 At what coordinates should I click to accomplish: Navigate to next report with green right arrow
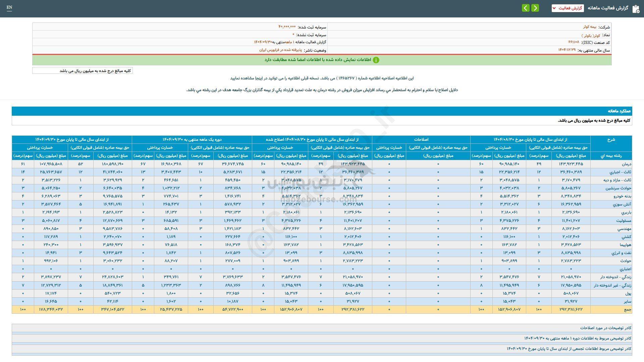pos(536,8)
